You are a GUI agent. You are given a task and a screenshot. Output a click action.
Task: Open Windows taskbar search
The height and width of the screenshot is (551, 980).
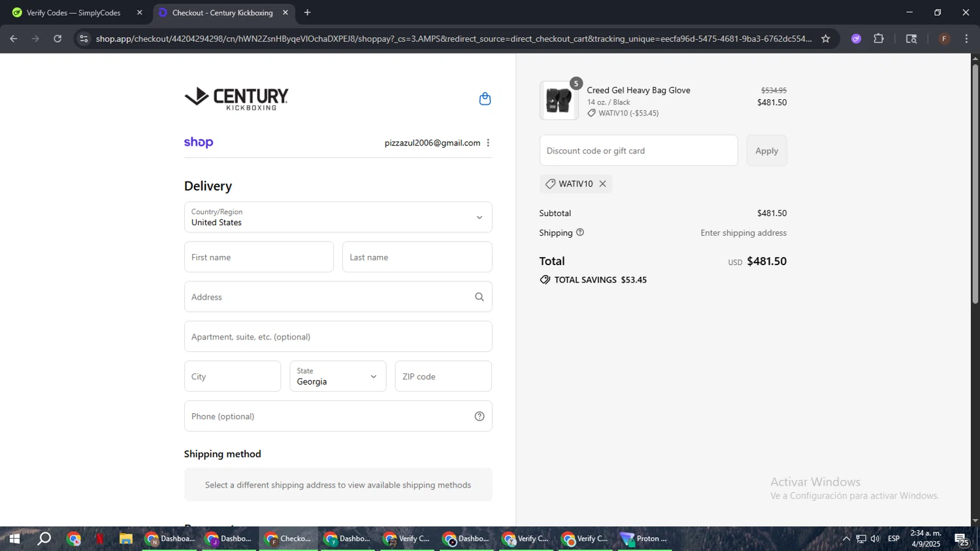[x=44, y=539]
